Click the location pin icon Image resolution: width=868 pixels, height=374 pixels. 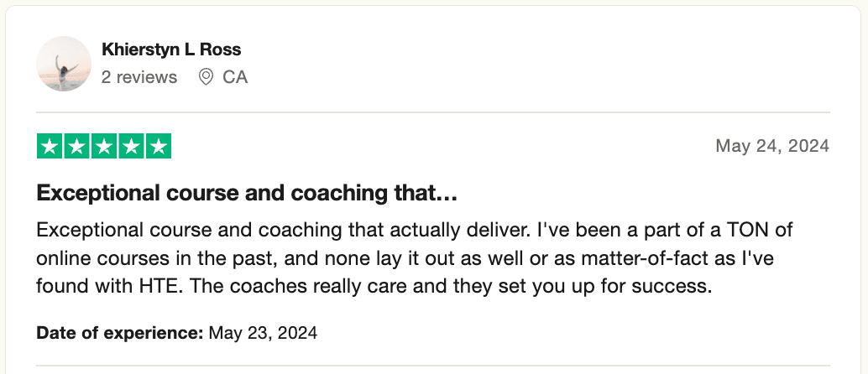206,77
